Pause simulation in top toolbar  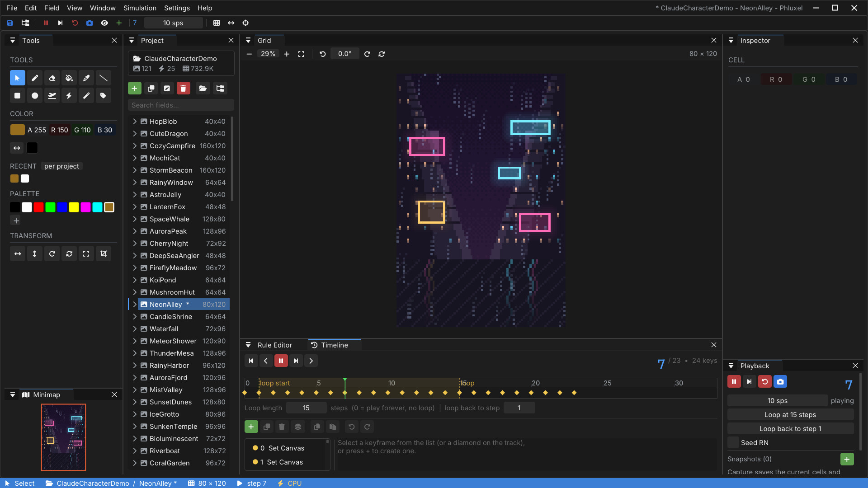pos(46,23)
